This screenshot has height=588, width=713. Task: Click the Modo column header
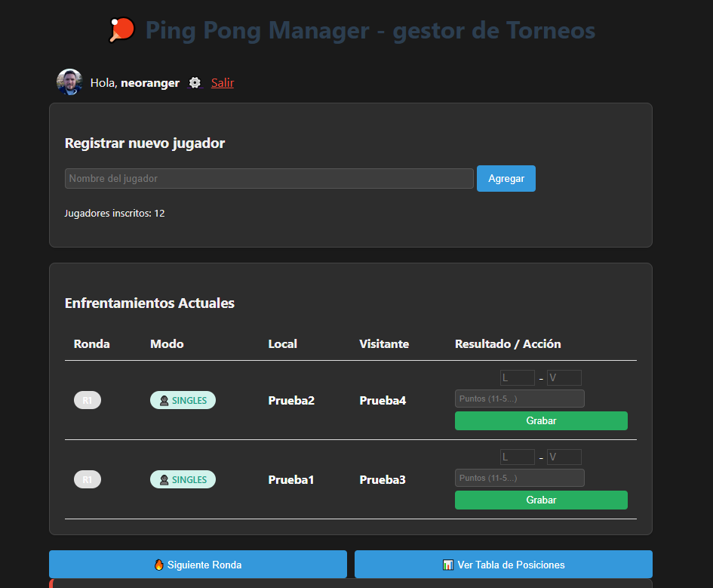click(167, 344)
